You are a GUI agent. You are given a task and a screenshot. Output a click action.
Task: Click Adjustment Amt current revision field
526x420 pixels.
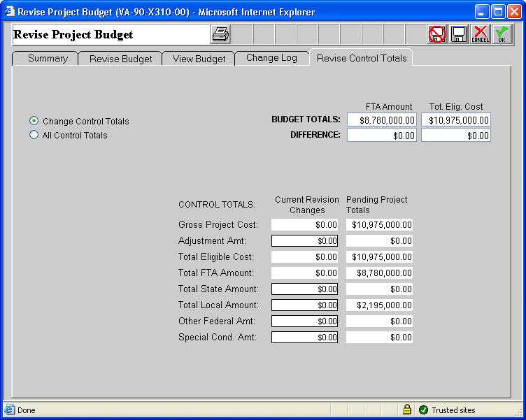click(304, 240)
